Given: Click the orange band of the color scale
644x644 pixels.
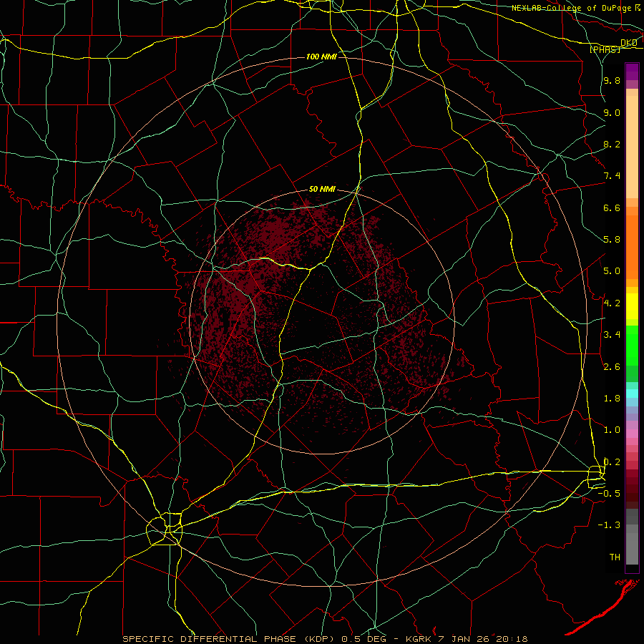Looking at the screenshot, I should (632, 248).
